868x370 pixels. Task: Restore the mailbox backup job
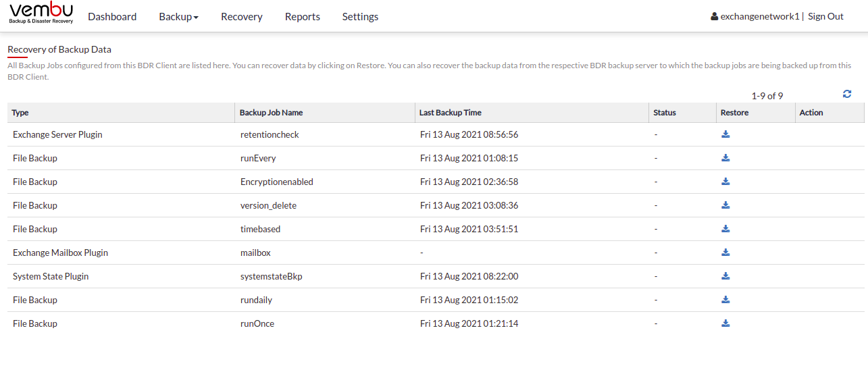pos(725,253)
